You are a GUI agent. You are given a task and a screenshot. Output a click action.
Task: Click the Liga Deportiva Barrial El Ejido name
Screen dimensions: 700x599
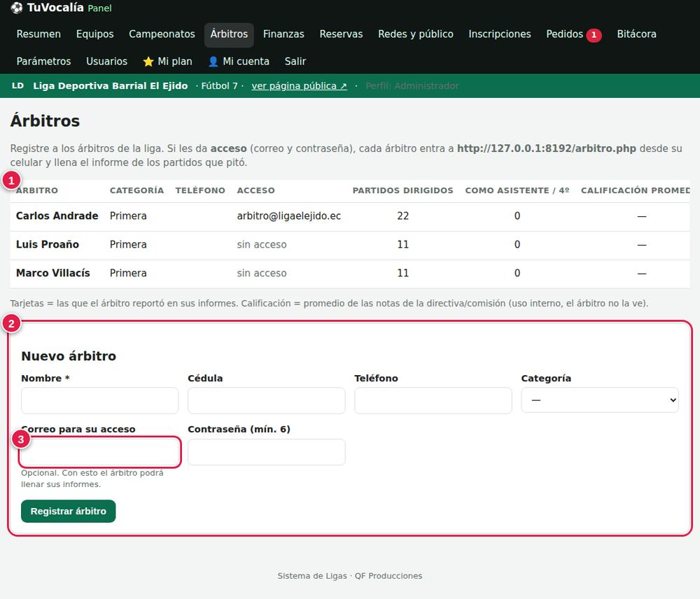click(x=111, y=85)
